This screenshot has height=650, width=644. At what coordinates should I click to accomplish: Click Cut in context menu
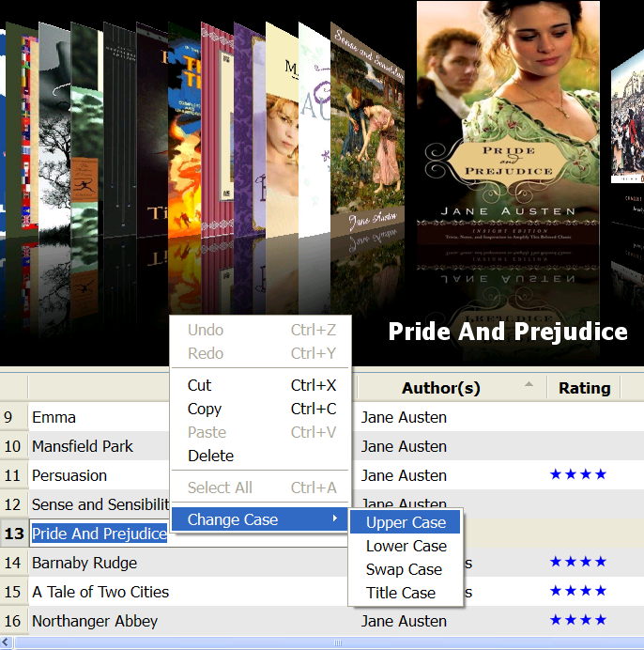[259, 385]
